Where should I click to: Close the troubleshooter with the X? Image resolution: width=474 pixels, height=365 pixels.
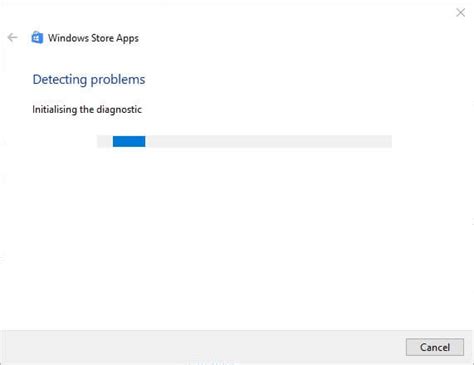(460, 13)
